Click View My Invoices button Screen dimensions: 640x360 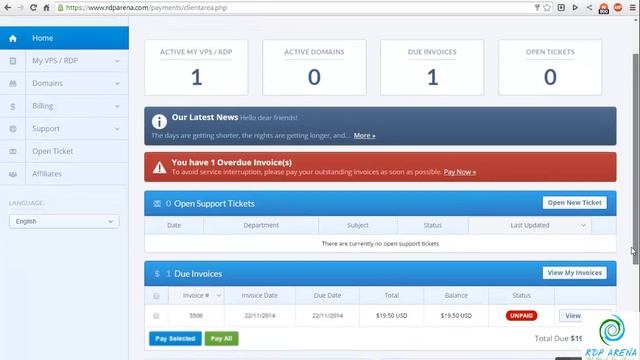(x=574, y=273)
